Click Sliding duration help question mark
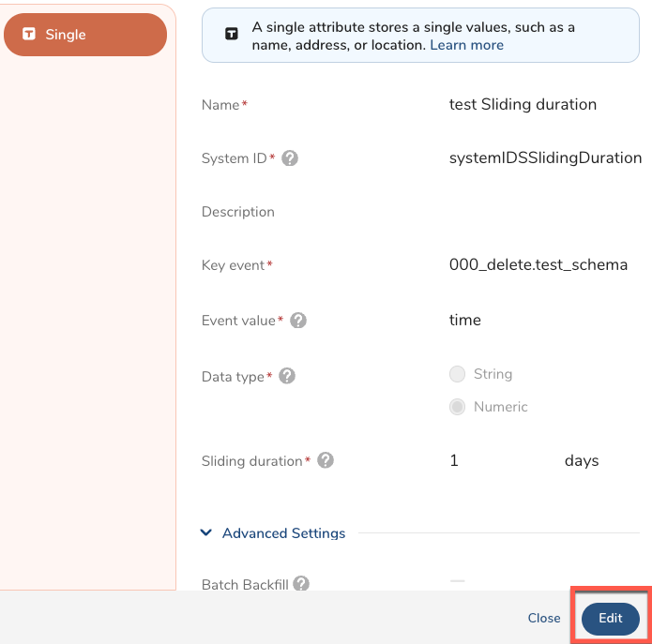This screenshot has width=652, height=644. (x=325, y=460)
